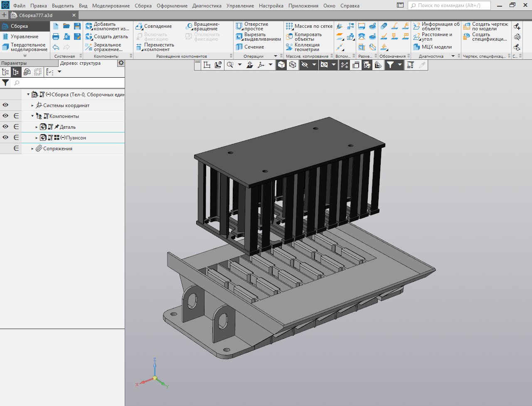Viewport: 532px width, 406px height.
Task: Click the Print preview icon
Action: point(66,37)
